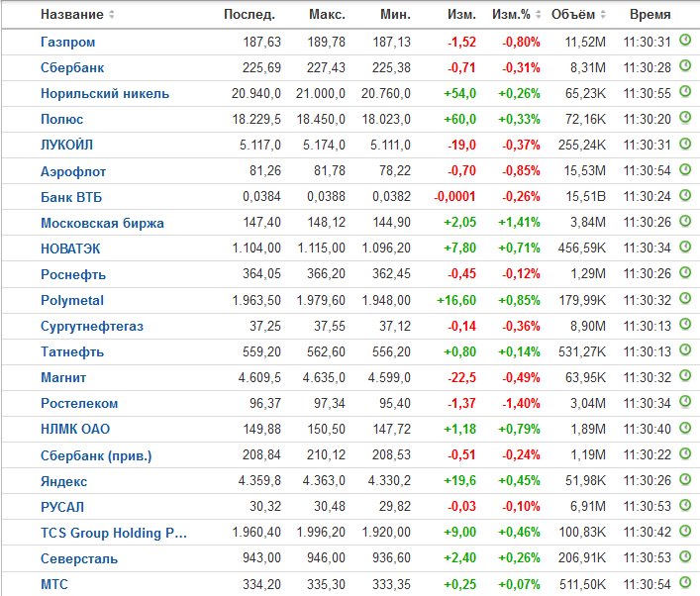Select Polymetal change value +16,60

[456, 300]
